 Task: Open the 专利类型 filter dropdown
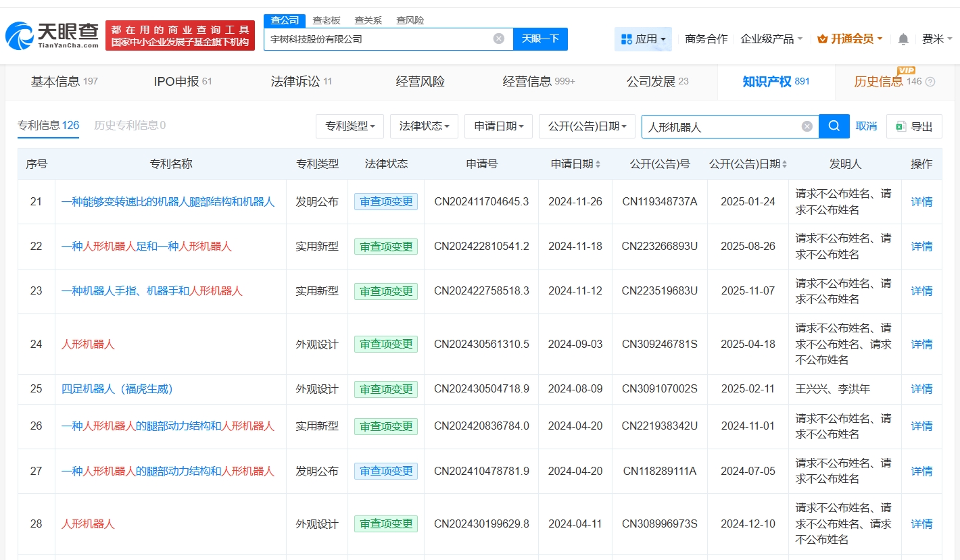point(350,126)
